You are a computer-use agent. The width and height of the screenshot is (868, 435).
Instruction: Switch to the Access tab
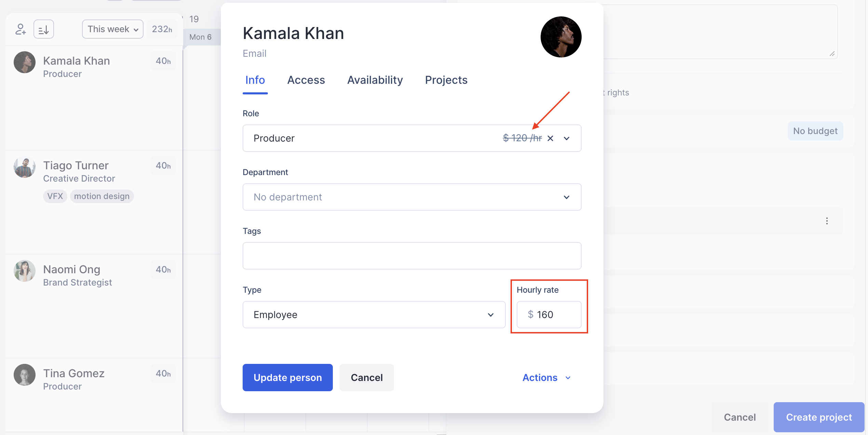[306, 80]
